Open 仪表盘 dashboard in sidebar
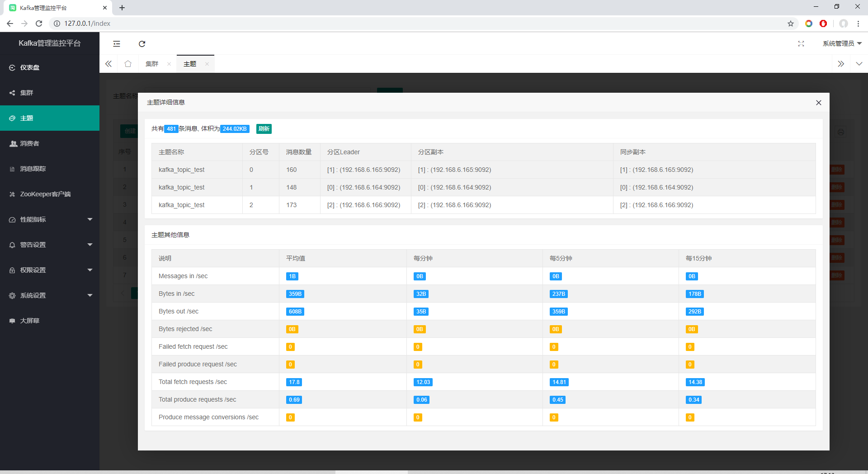This screenshot has height=474, width=868. [50, 67]
